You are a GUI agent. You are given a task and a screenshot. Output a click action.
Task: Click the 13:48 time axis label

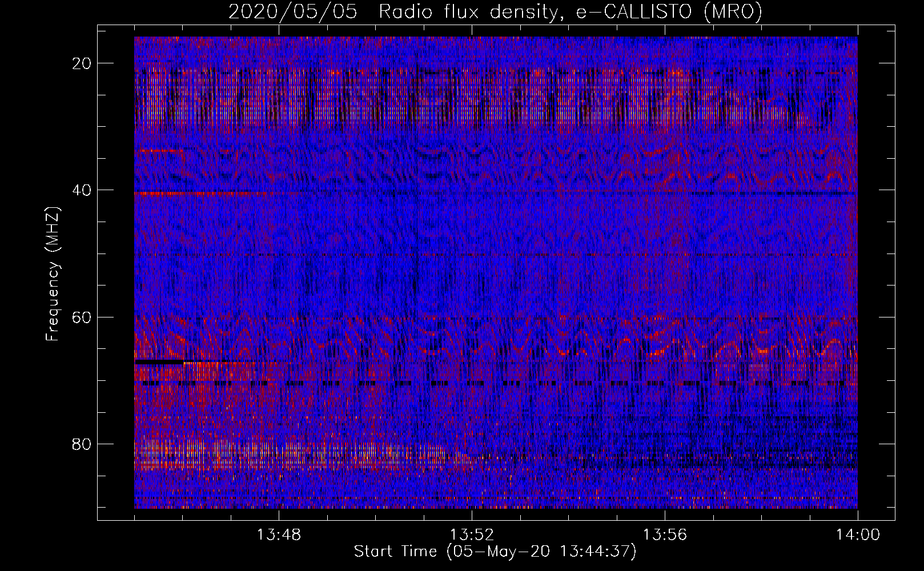pyautogui.click(x=279, y=535)
